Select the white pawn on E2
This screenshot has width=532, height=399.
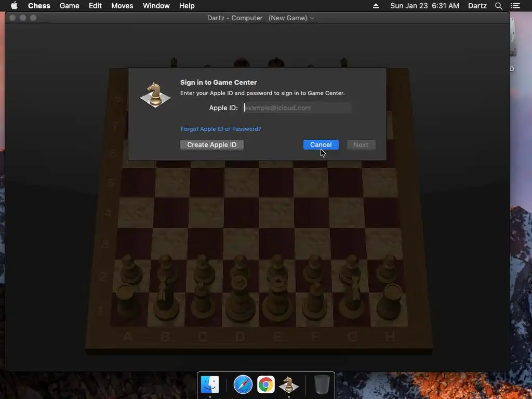pos(278,268)
